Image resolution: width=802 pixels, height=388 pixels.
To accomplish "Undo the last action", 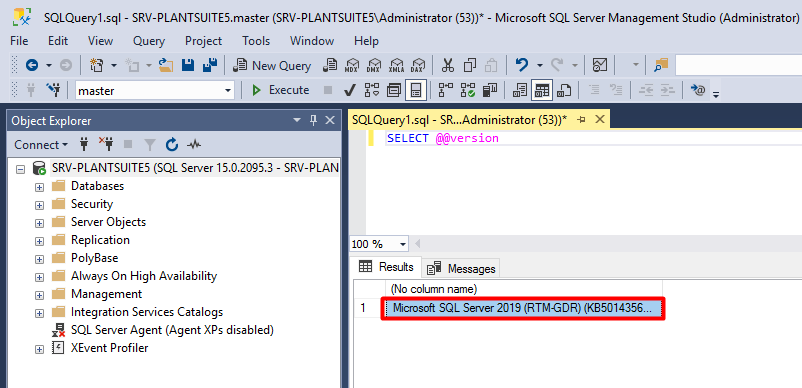I will click(x=521, y=65).
